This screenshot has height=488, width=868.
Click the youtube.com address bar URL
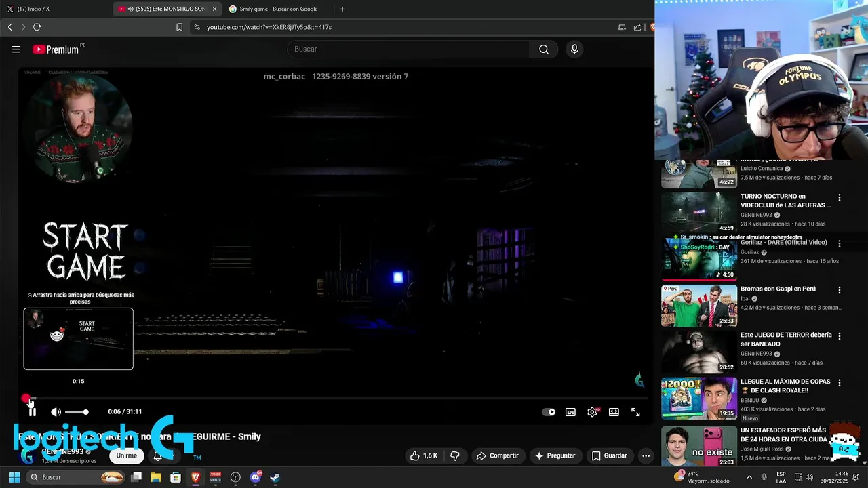(x=269, y=27)
